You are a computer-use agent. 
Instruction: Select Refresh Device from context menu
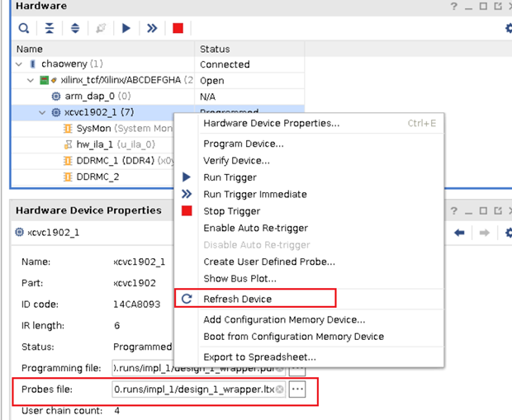point(238,299)
